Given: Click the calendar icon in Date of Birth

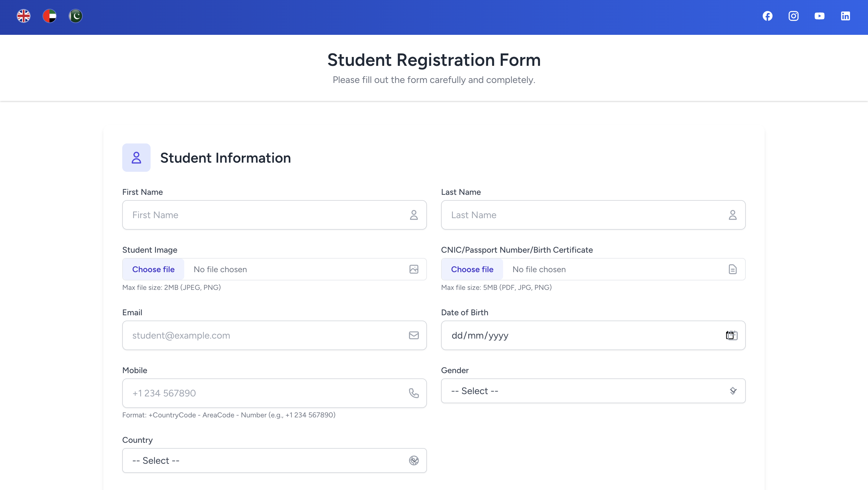Looking at the screenshot, I should (732, 335).
